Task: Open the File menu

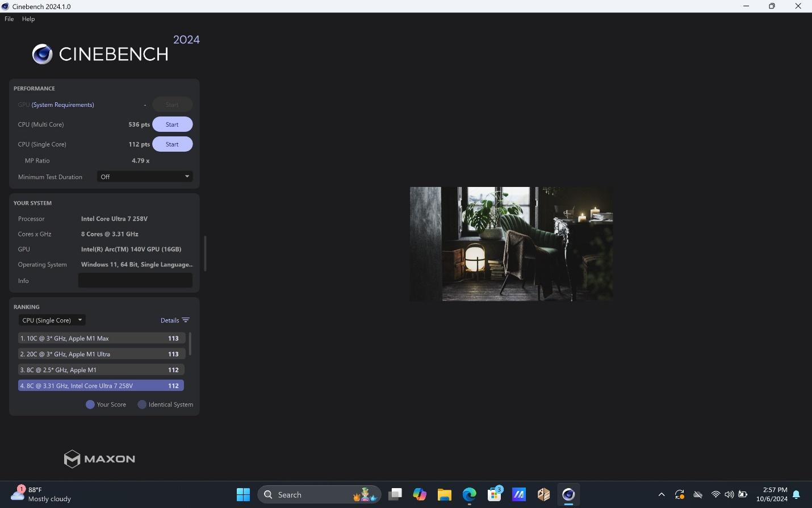Action: (x=9, y=19)
